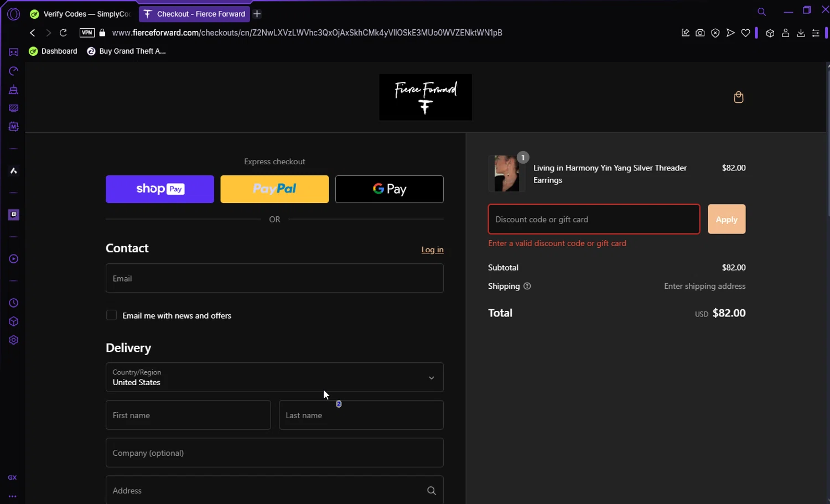The height and width of the screenshot is (504, 830).
Task: Click the Fierce Forward logo
Action: tap(426, 97)
